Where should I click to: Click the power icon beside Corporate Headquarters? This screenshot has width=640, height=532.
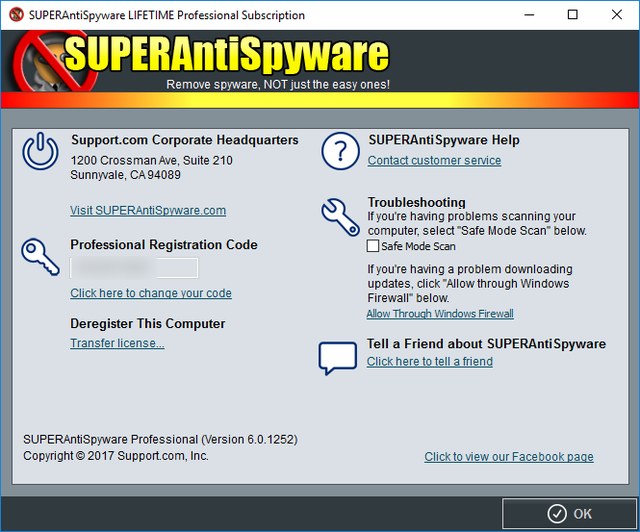(40, 153)
